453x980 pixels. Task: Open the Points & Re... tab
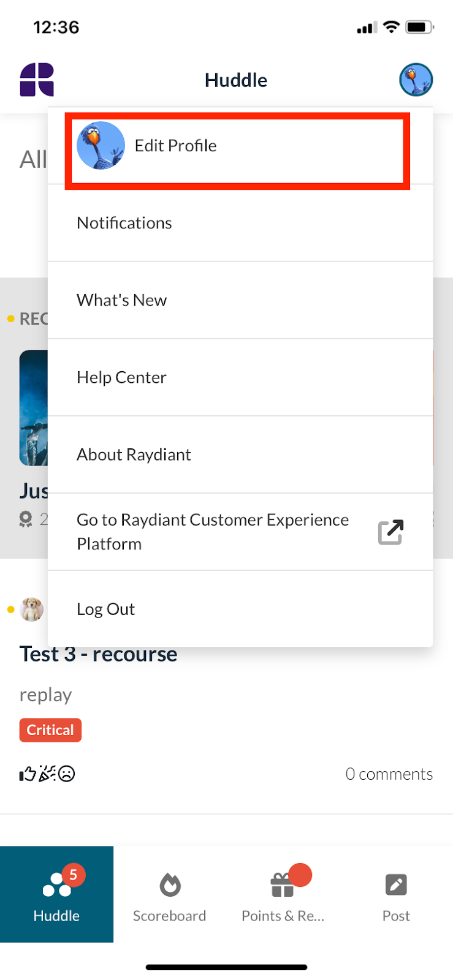[283, 894]
